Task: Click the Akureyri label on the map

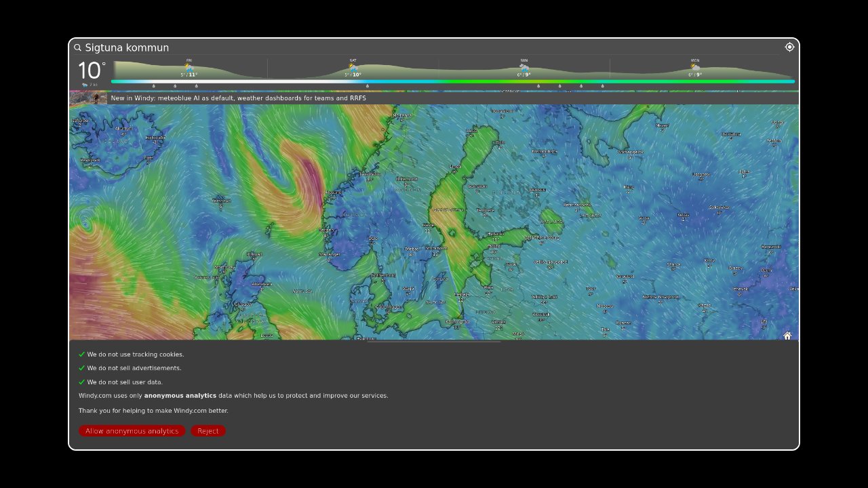Action: click(123, 127)
